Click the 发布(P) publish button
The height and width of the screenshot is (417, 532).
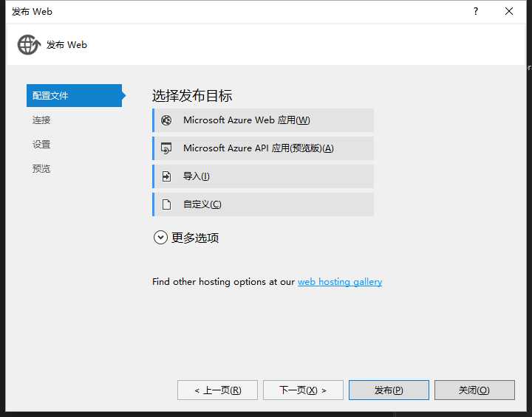(389, 390)
